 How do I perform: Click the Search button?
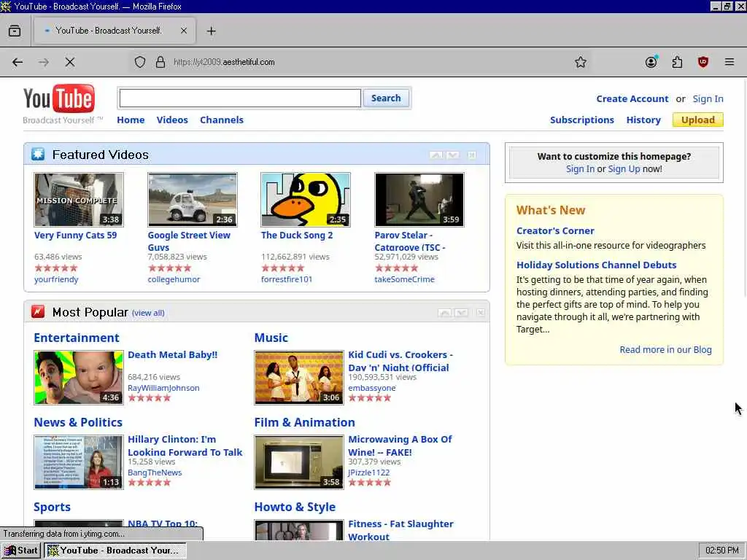[386, 98]
